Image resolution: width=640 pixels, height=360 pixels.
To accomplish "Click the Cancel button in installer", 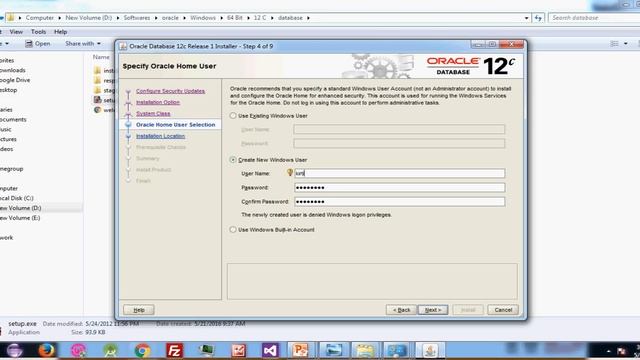I will click(503, 310).
